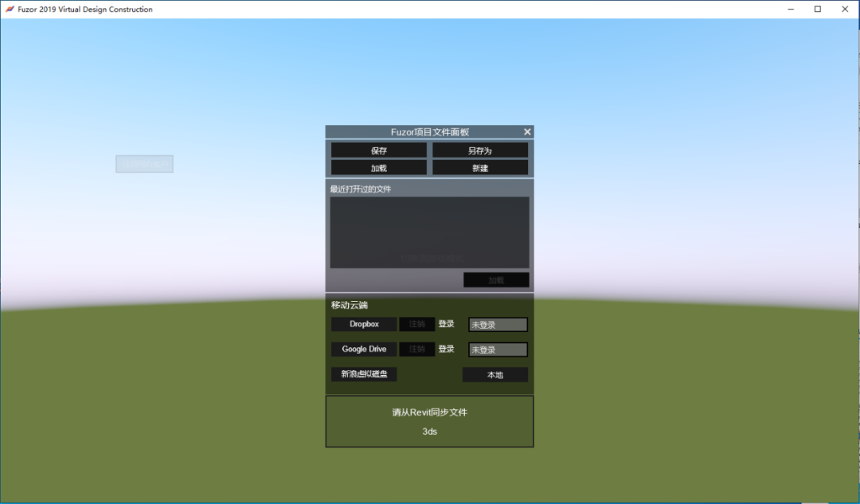
Task: Maximize the Fuzor 2019 window
Action: click(817, 10)
